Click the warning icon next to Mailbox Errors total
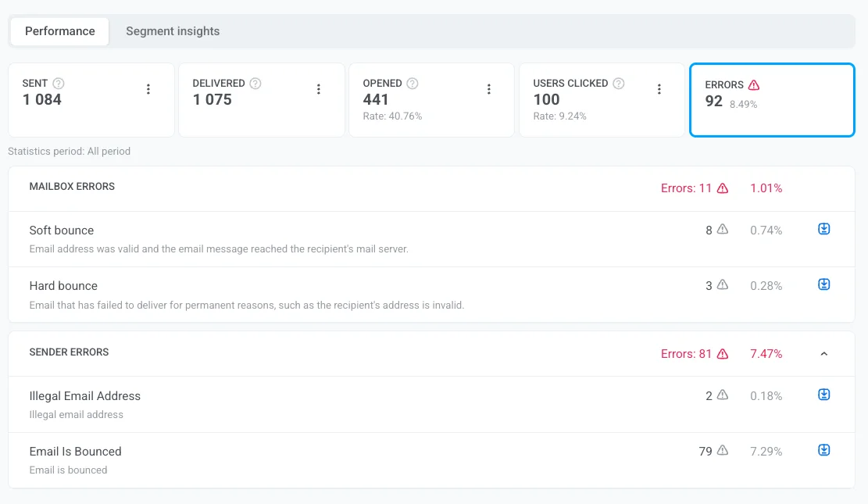 pos(723,188)
